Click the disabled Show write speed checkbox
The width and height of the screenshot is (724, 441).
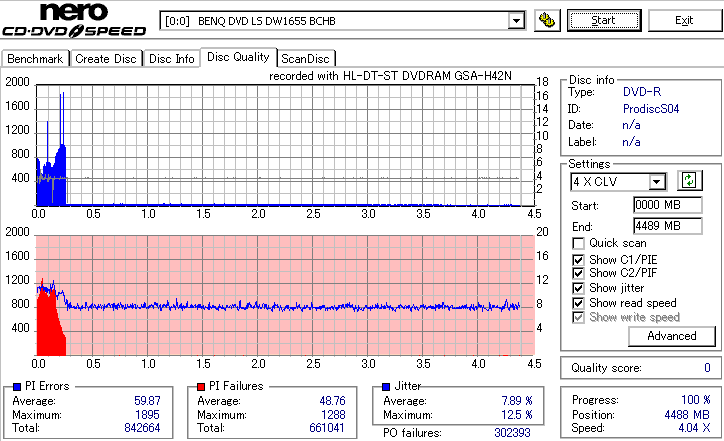(578, 317)
